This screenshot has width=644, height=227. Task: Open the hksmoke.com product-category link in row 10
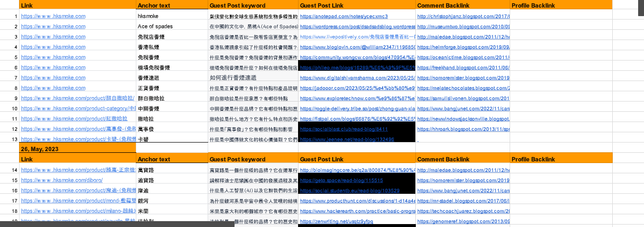click(x=78, y=108)
